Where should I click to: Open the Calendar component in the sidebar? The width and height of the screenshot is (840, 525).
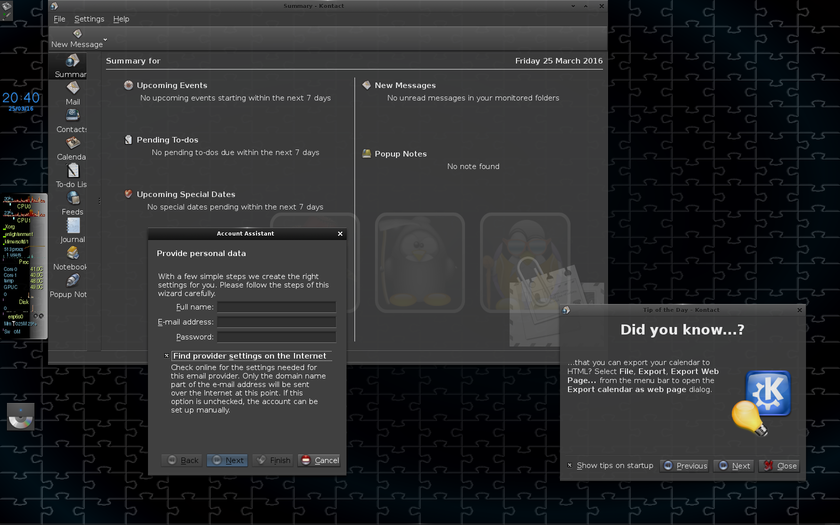[71, 148]
